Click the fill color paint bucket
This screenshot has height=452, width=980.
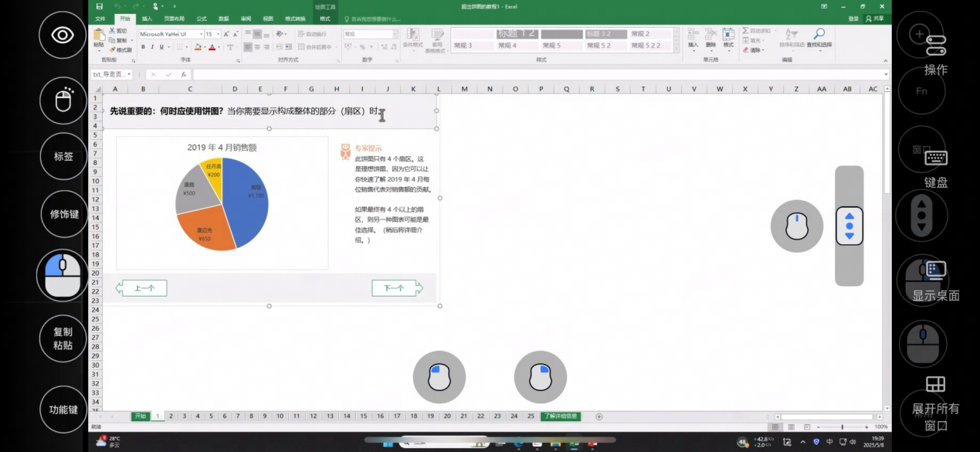pyautogui.click(x=198, y=47)
